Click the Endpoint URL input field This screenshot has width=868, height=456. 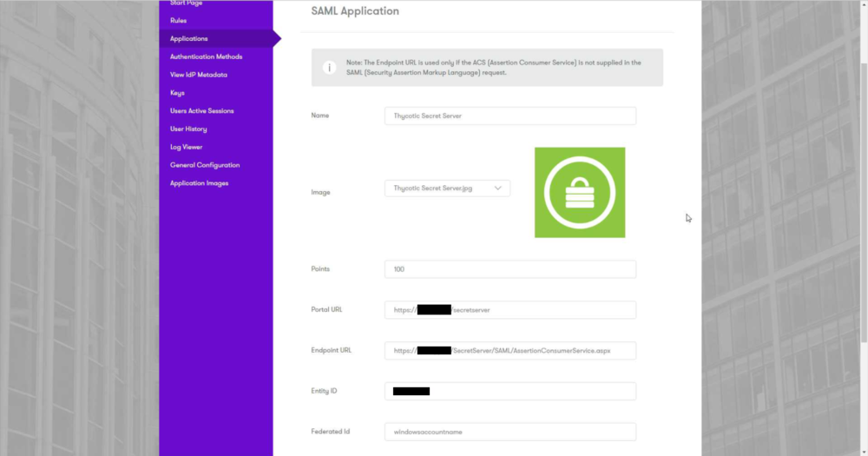[x=510, y=351]
